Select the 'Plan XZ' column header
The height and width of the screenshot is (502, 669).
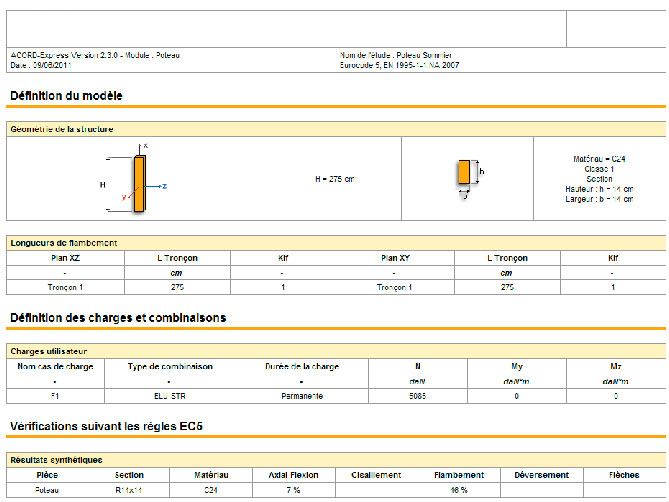click(65, 258)
